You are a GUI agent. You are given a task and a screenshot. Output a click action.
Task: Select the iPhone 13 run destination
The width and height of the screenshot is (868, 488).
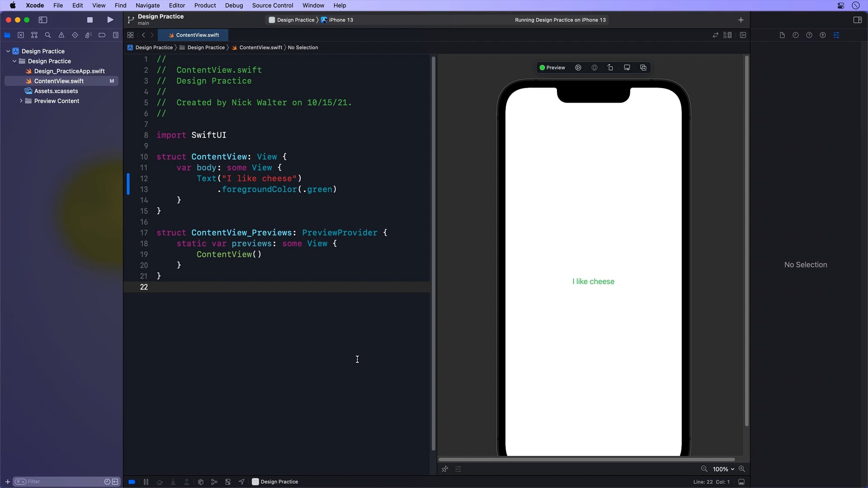337,20
